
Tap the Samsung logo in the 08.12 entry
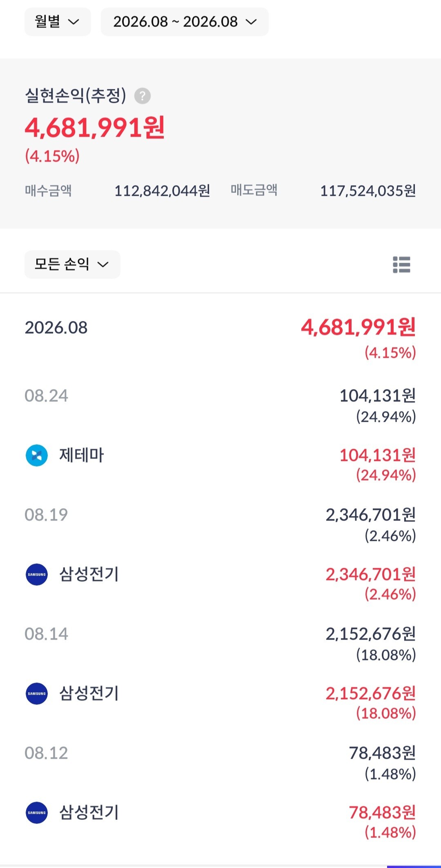point(37,813)
